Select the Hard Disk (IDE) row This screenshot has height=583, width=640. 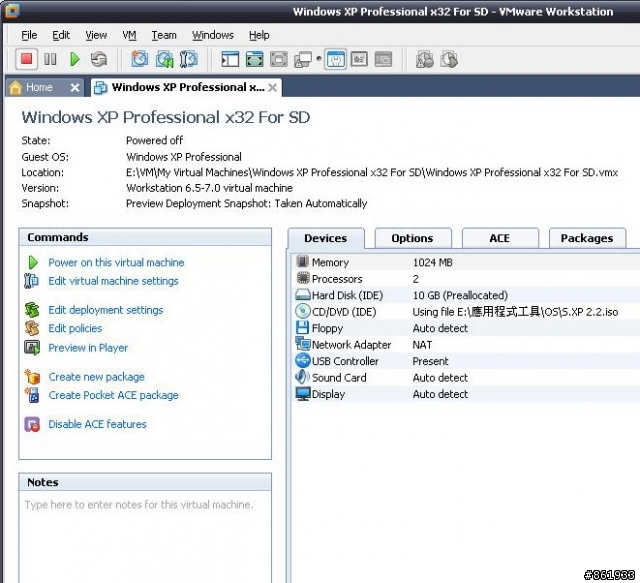tap(466, 295)
